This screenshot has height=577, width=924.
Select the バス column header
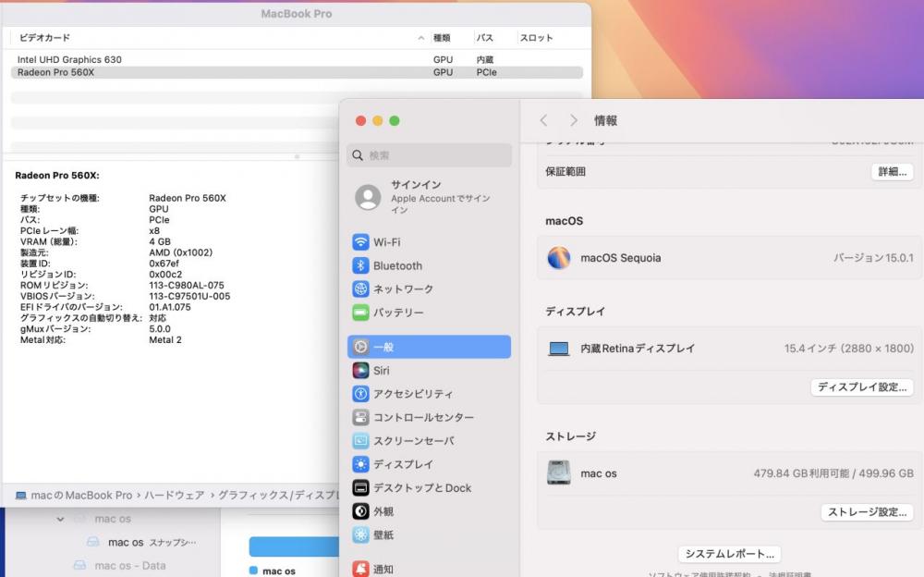pos(484,38)
